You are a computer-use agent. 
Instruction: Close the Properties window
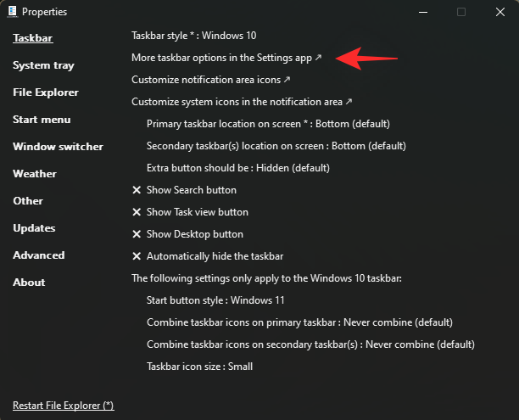[500, 12]
